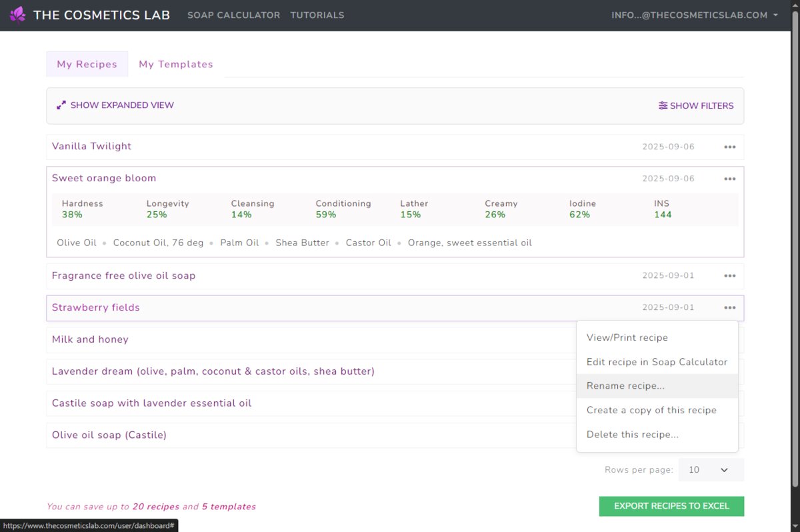Go to the Tutorials page
This screenshot has width=800, height=532.
pos(317,15)
